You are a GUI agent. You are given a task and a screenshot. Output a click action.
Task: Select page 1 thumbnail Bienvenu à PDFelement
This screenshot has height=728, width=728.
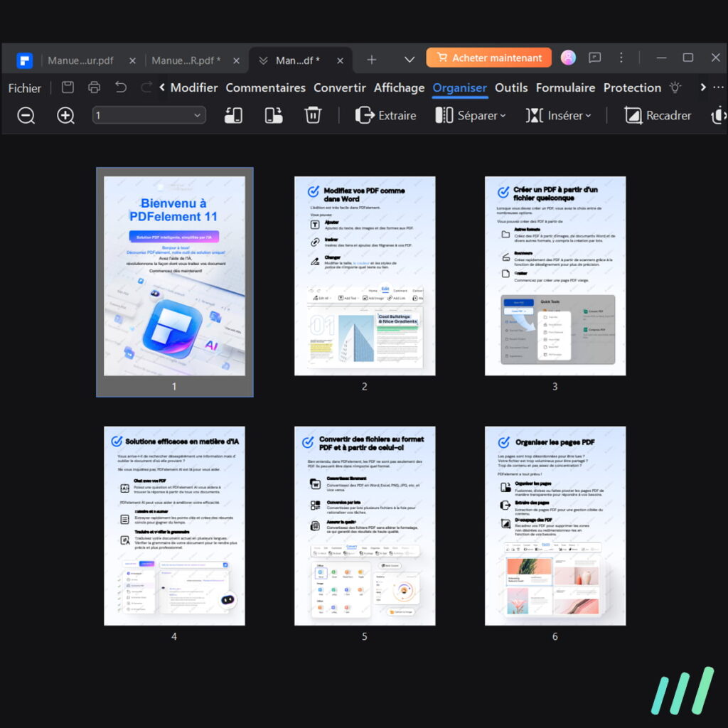click(x=174, y=276)
